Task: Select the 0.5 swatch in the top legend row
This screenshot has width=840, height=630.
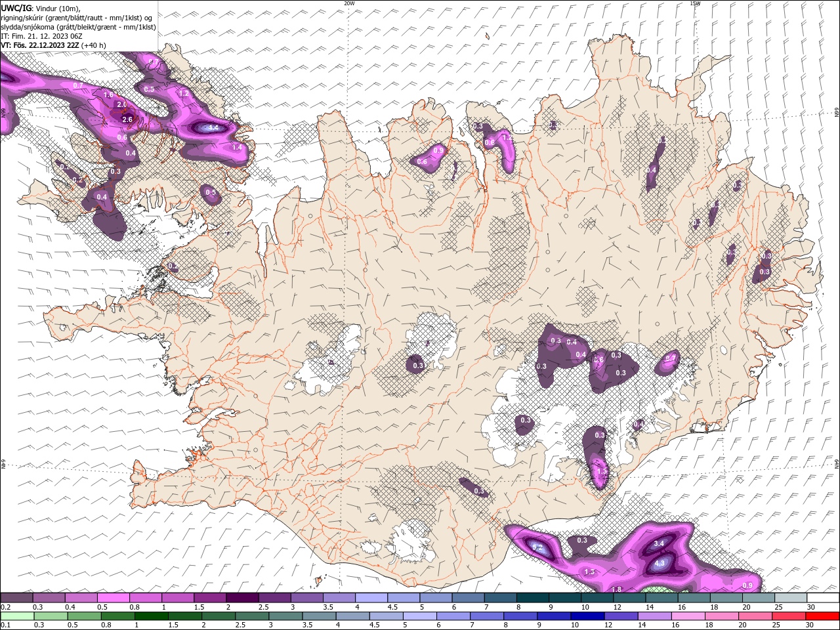Action: point(113,598)
